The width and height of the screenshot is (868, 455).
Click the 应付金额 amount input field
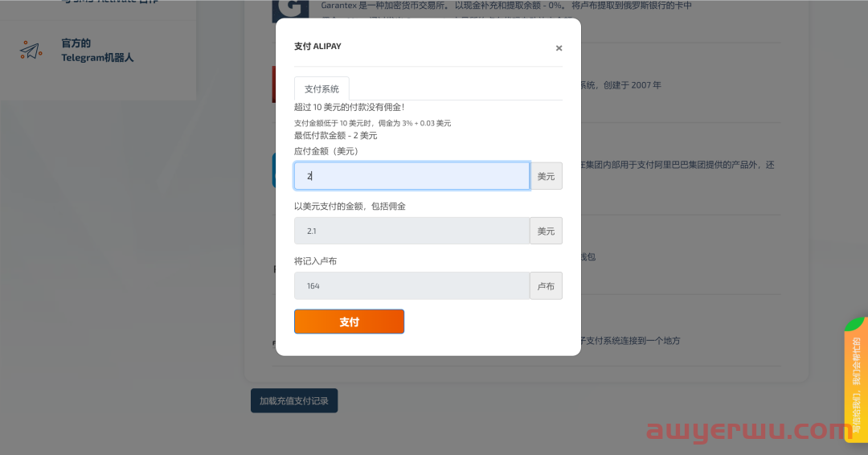(x=411, y=176)
